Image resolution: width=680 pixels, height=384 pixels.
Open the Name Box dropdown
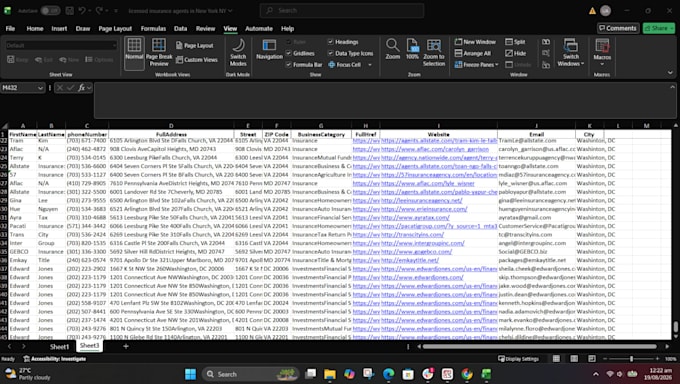pyautogui.click(x=40, y=88)
